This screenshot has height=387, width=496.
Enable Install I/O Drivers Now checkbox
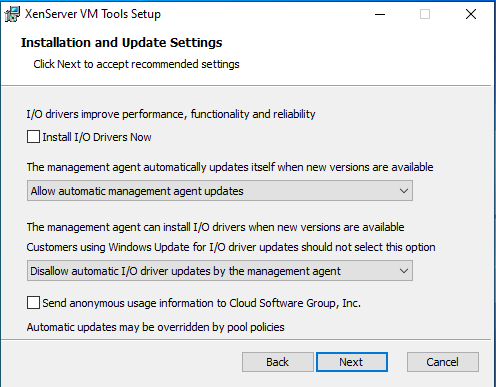point(33,137)
